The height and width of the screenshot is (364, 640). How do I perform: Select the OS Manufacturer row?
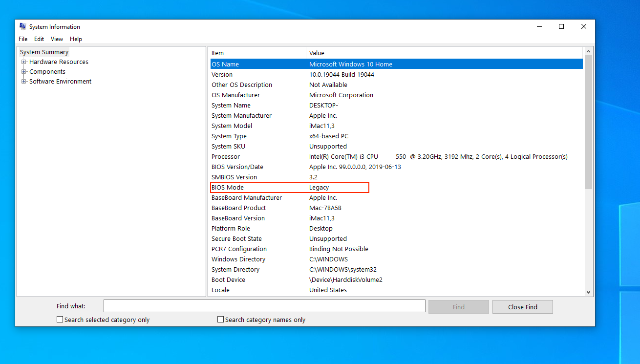396,95
